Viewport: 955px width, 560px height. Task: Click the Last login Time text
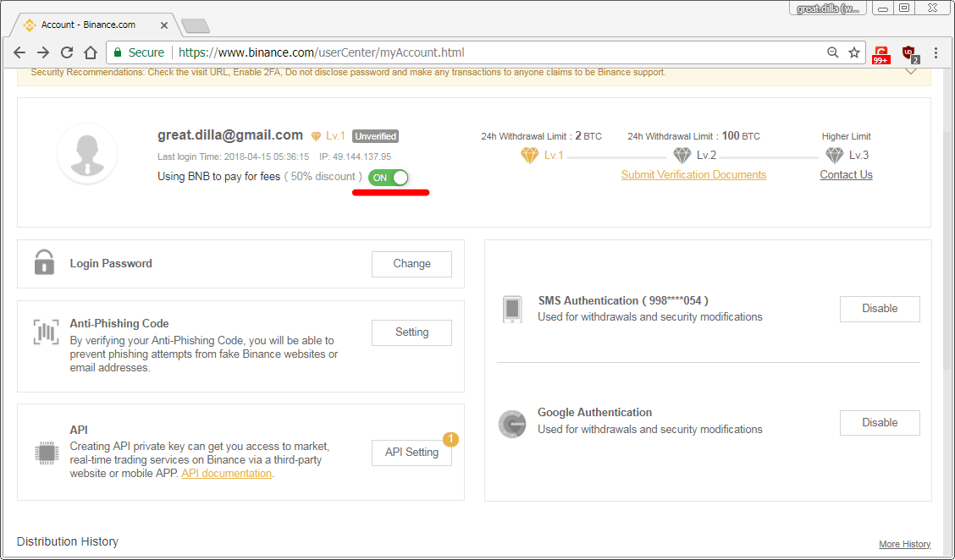tap(234, 156)
